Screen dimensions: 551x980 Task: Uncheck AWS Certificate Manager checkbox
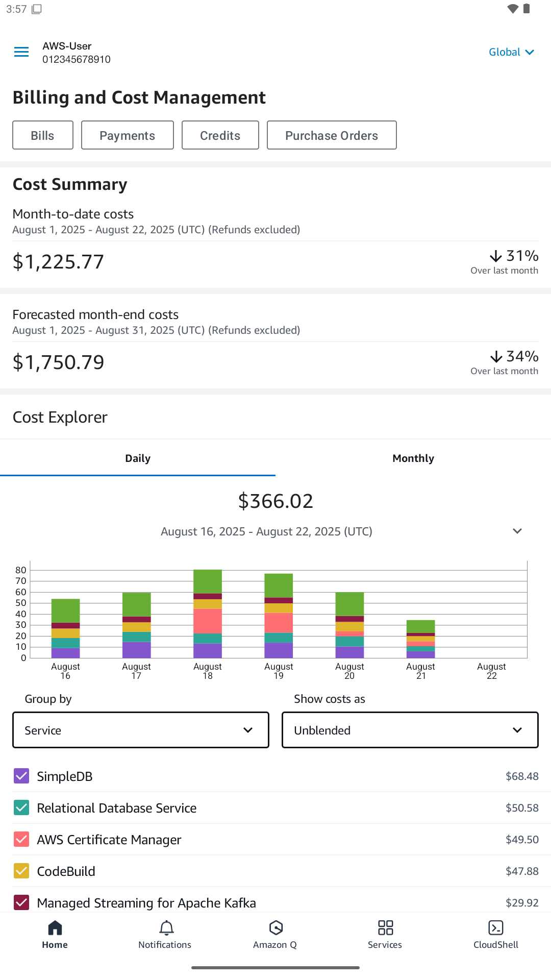tap(21, 840)
